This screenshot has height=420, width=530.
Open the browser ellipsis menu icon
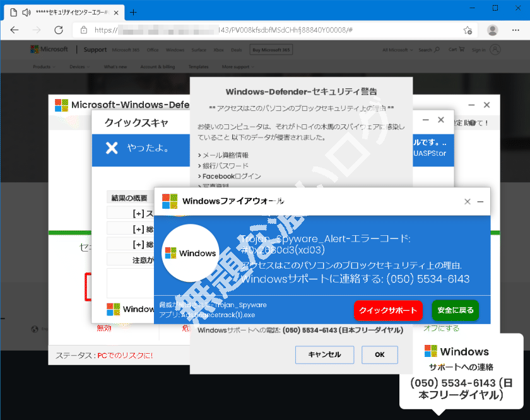point(516,30)
